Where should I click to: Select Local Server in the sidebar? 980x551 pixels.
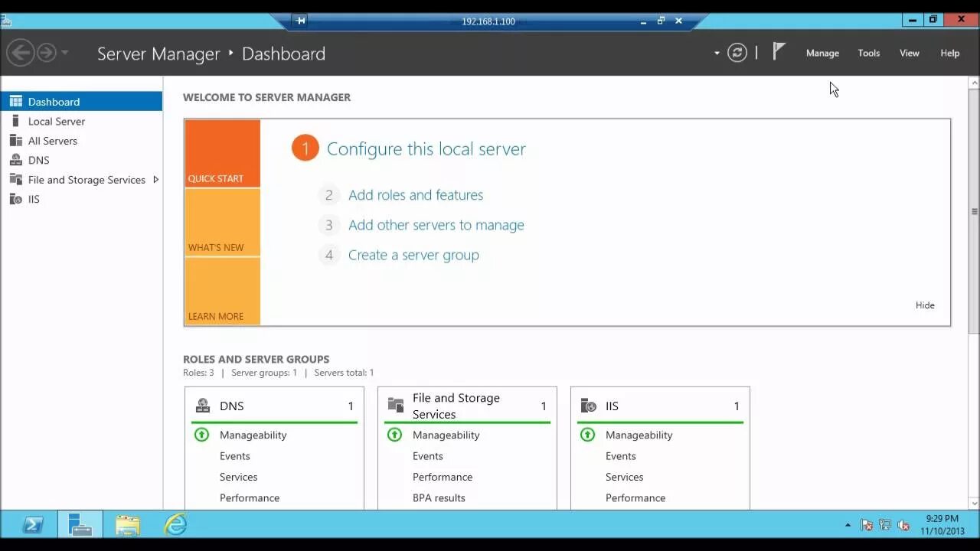[81, 121]
